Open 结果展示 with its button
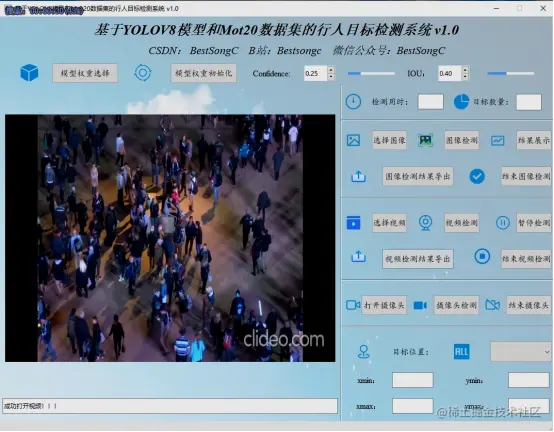This screenshot has width=554, height=432. 534,140
